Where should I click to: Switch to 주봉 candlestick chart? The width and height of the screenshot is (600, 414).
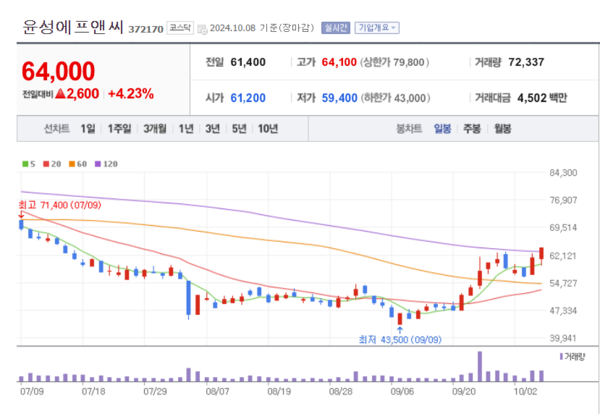click(472, 129)
